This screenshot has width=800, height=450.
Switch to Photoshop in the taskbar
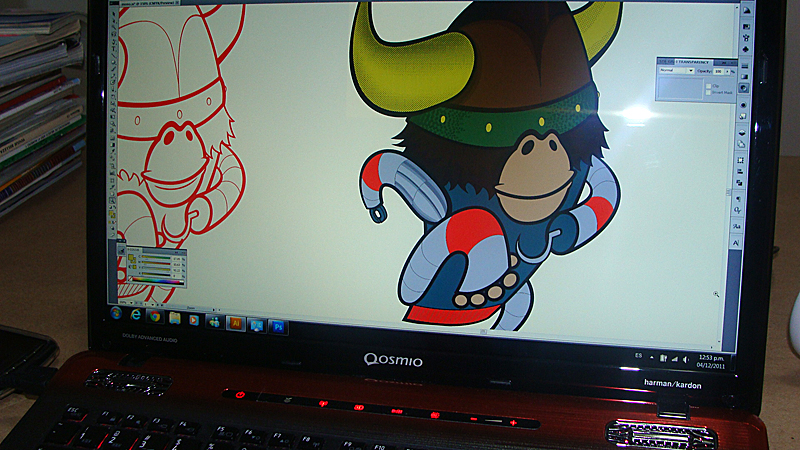pos(278,327)
